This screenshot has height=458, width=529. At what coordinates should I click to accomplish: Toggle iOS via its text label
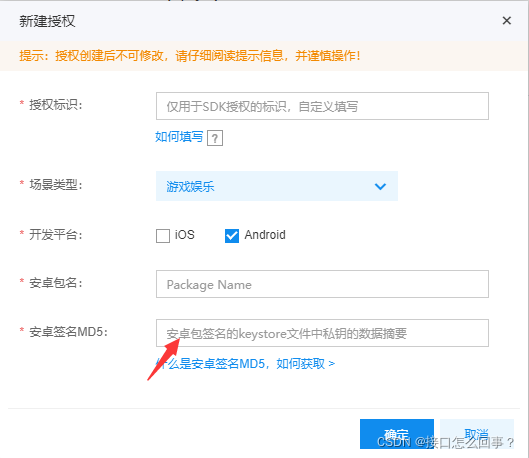[x=185, y=235]
